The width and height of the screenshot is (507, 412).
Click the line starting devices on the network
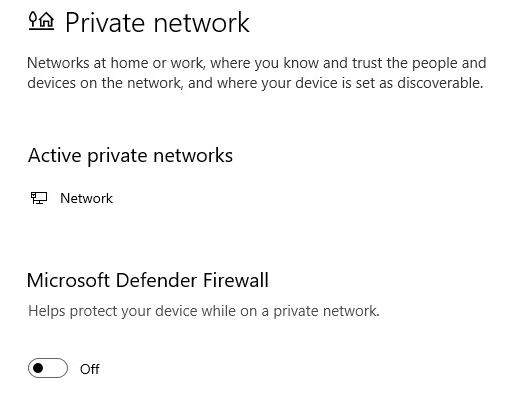point(255,83)
